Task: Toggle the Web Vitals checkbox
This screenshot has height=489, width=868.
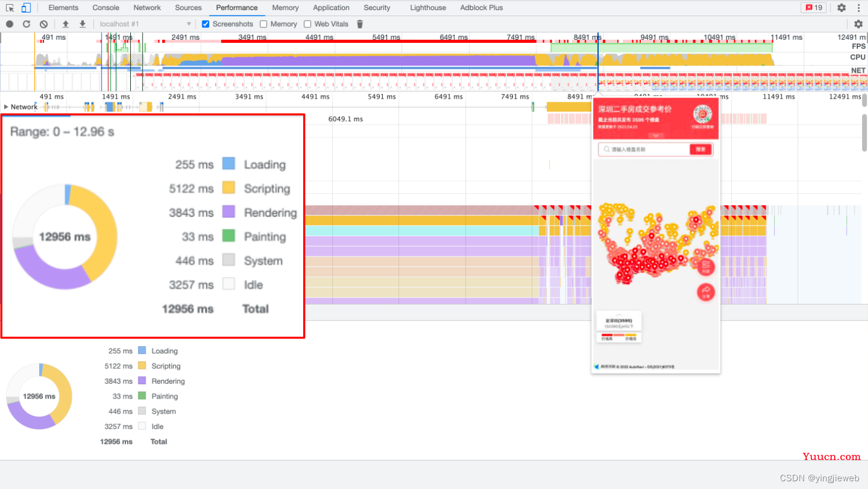Action: pos(307,24)
